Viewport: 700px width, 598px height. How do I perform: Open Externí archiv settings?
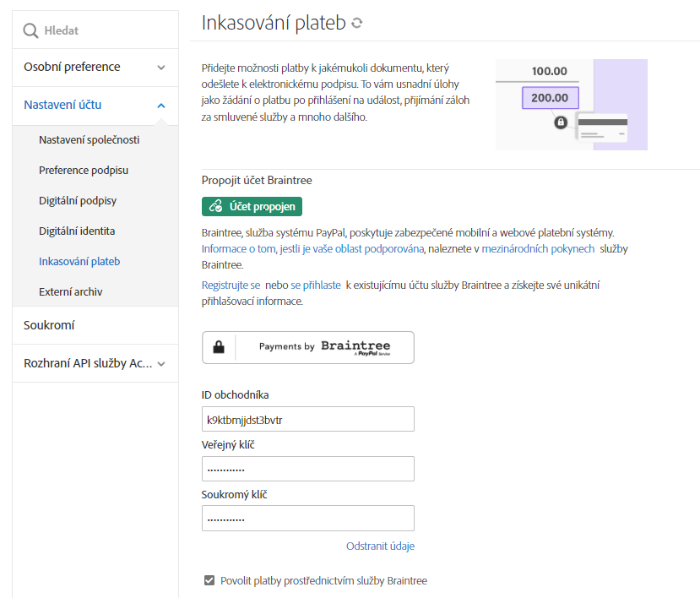[x=71, y=292]
